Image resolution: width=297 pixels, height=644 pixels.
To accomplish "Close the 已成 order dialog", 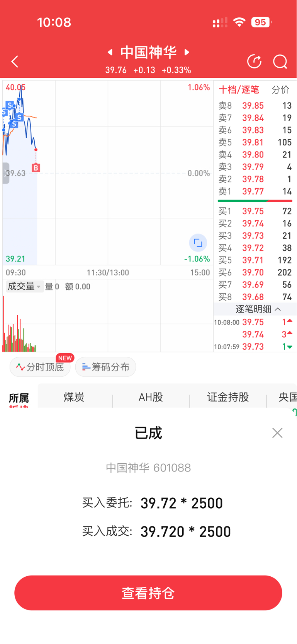I will (x=277, y=433).
